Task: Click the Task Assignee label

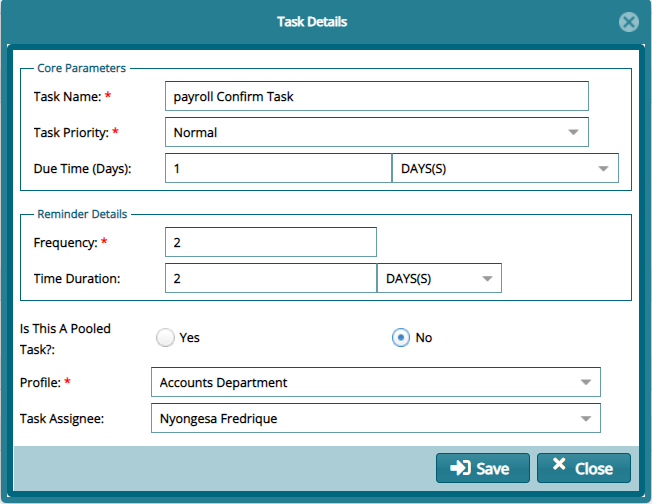Action: click(x=62, y=419)
